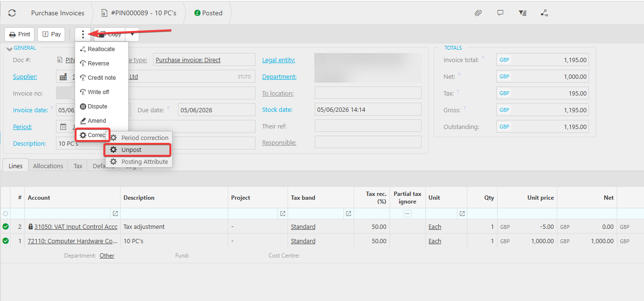Expand the Copy button dropdown arrow
Screen dimensions: 644x301
(x=132, y=34)
